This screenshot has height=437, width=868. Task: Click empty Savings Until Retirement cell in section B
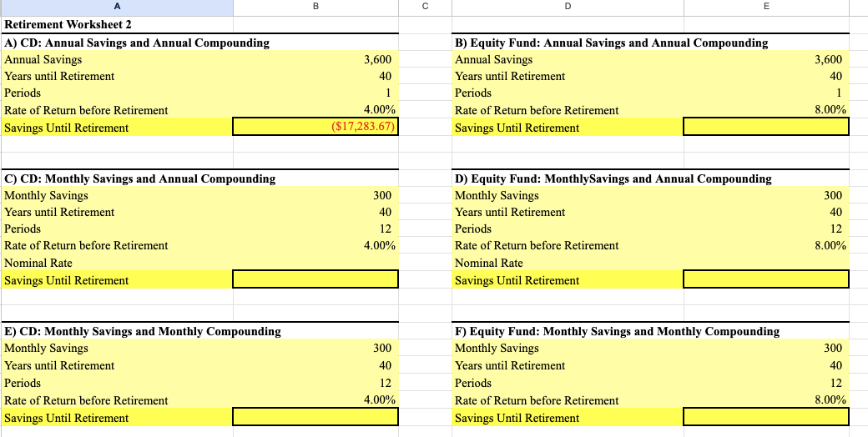point(766,127)
